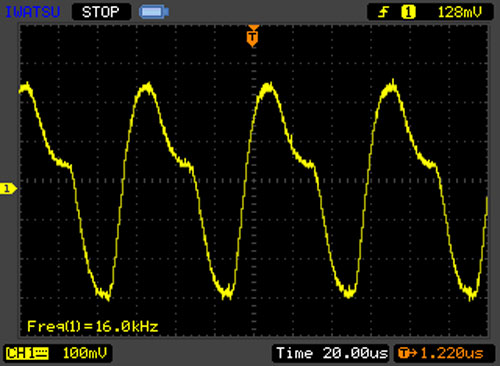Viewport: 500px width, 366px height.
Task: Click the DC coupling symbol next to CH1
Action: (x=41, y=353)
